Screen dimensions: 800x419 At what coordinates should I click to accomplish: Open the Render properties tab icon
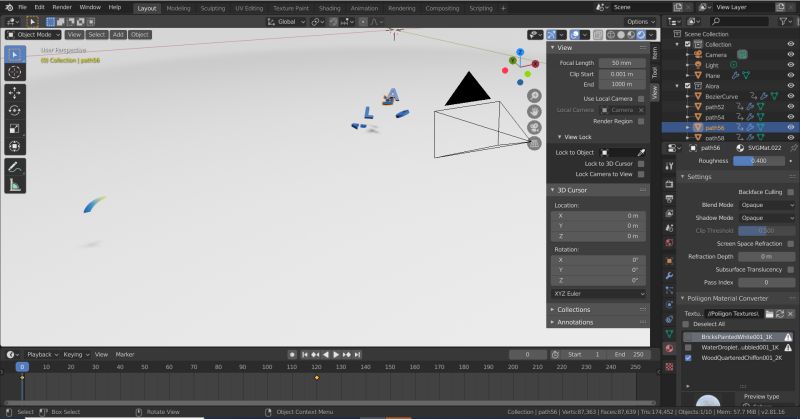click(x=669, y=183)
